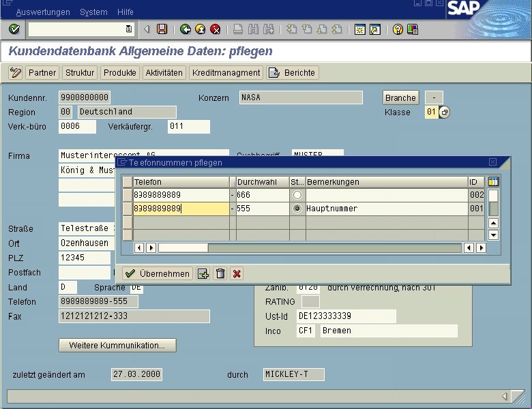Click the far-right scroll-right arrow of the table
This screenshot has height=409, width=532.
pos(481,248)
